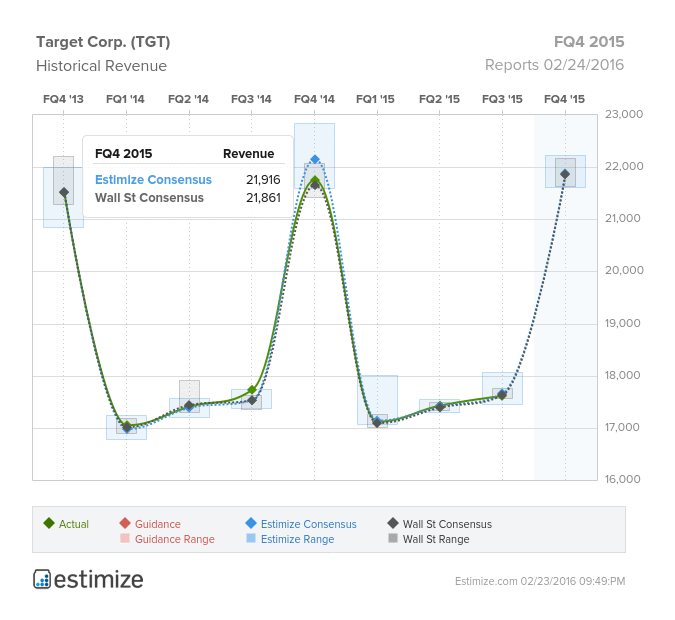The width and height of the screenshot is (675, 620).
Task: Select the FQ2 '14 quarter label
Action: (189, 99)
